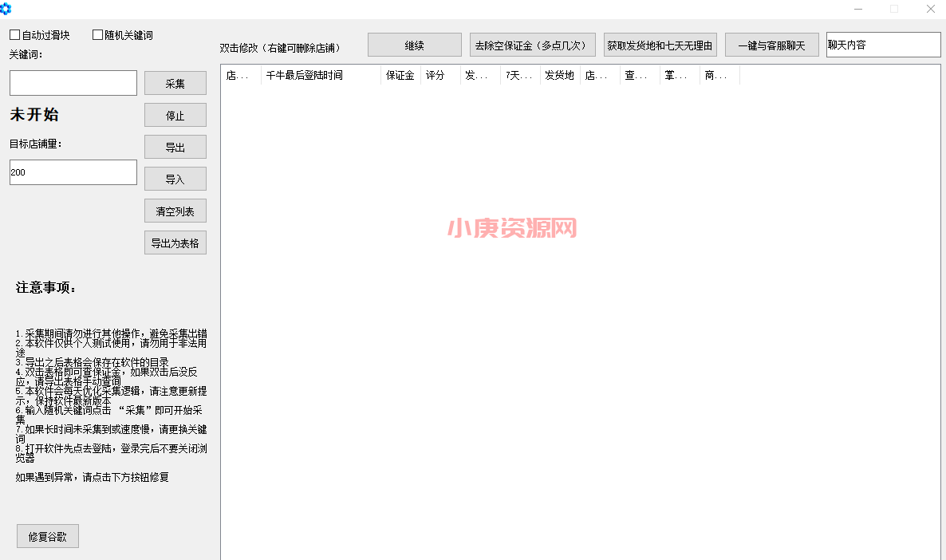Enable the 随机关键词 checkbox
Viewport: 946px width, 560px height.
click(x=97, y=34)
